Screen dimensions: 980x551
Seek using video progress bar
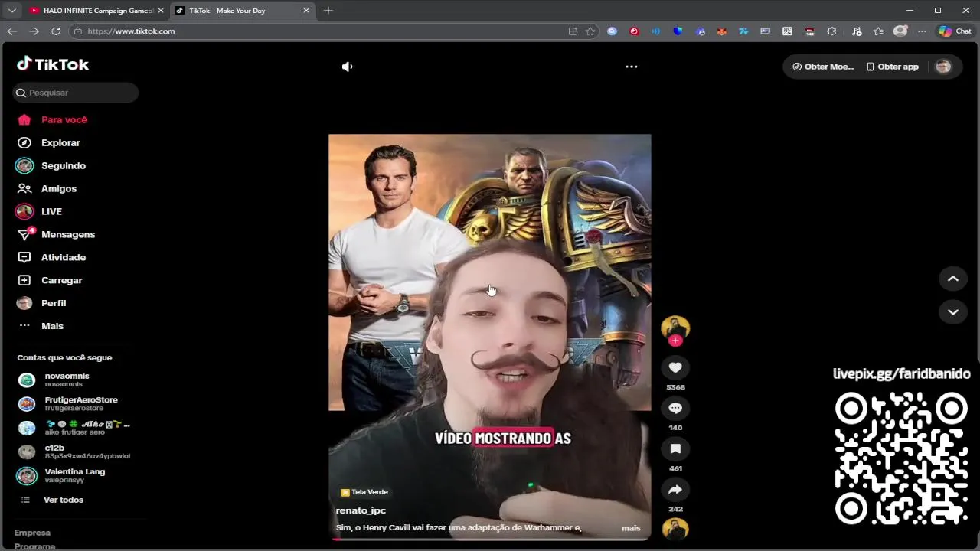coord(490,540)
